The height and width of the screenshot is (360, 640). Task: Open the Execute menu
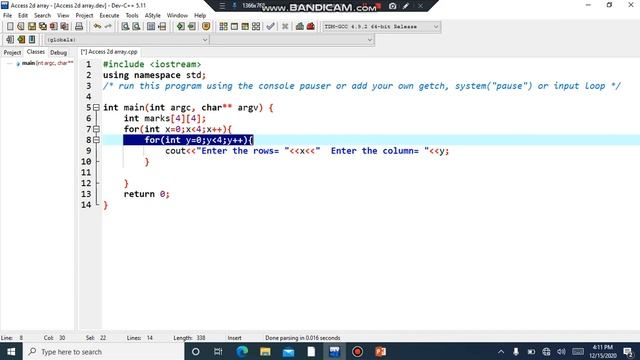pyautogui.click(x=109, y=16)
